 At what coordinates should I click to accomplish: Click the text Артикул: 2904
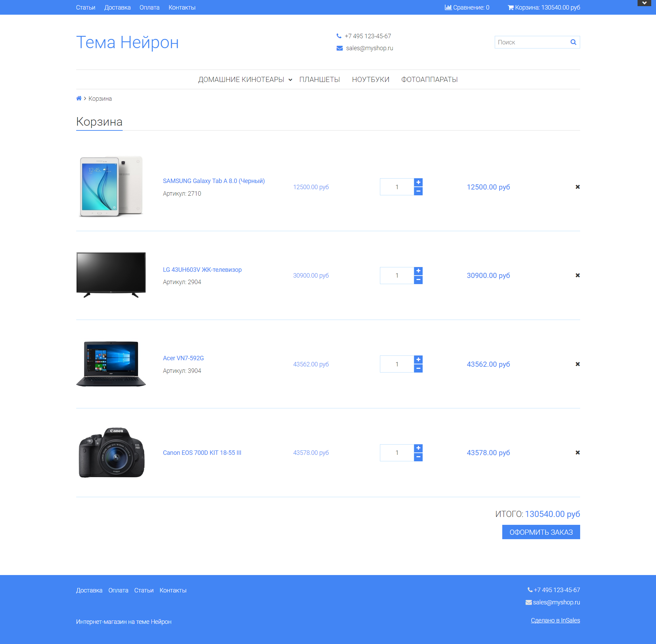pyautogui.click(x=182, y=282)
